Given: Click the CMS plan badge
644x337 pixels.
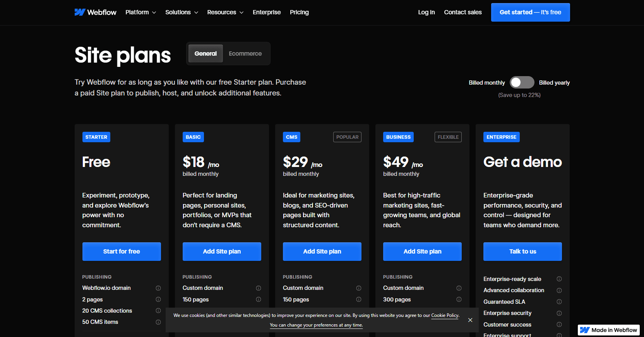Looking at the screenshot, I should pyautogui.click(x=291, y=137).
